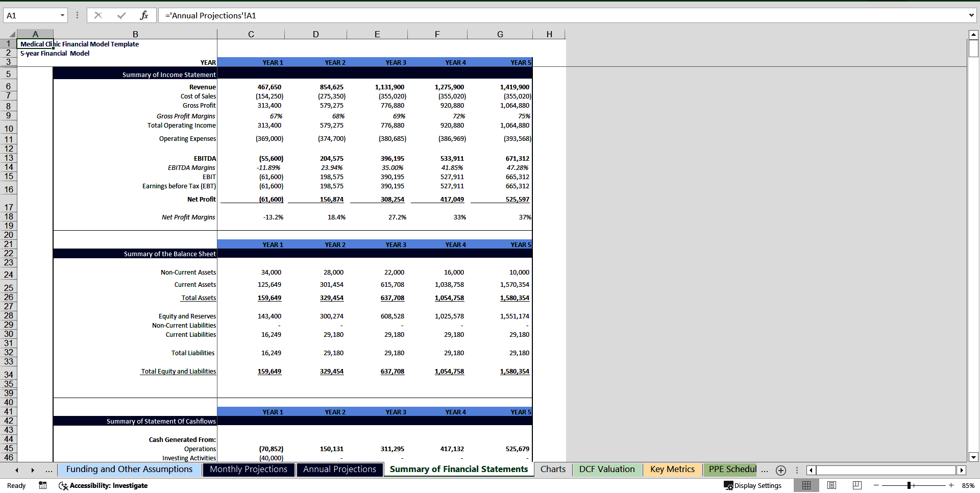Open the Annual Projections sheet tab

pos(339,470)
